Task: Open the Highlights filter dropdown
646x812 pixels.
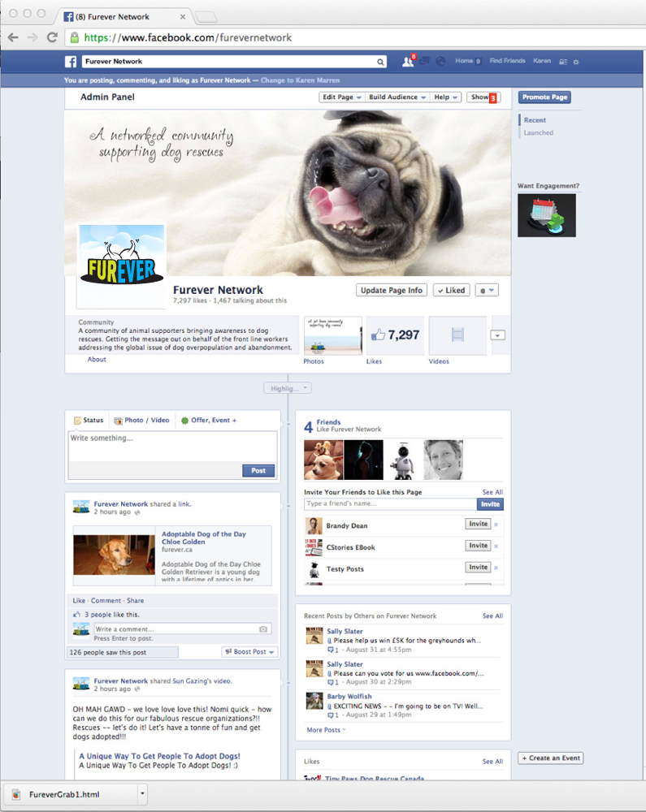Action: pyautogui.click(x=288, y=388)
